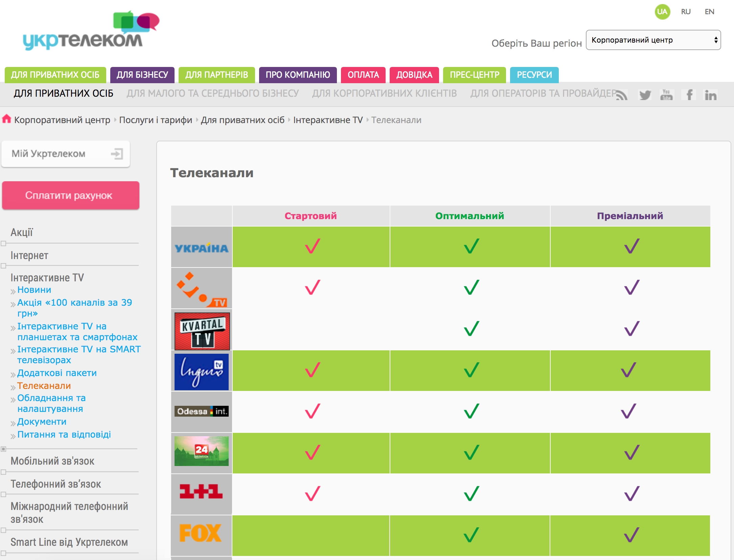Open the YouTube social icon
Image resolution: width=734 pixels, height=560 pixels.
point(666,95)
